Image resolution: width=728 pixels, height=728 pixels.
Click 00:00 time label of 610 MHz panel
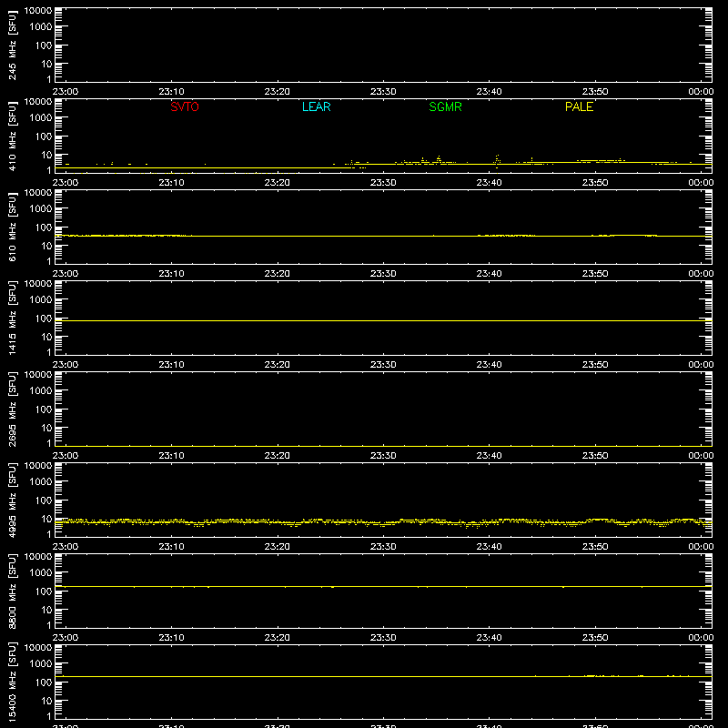[701, 274]
